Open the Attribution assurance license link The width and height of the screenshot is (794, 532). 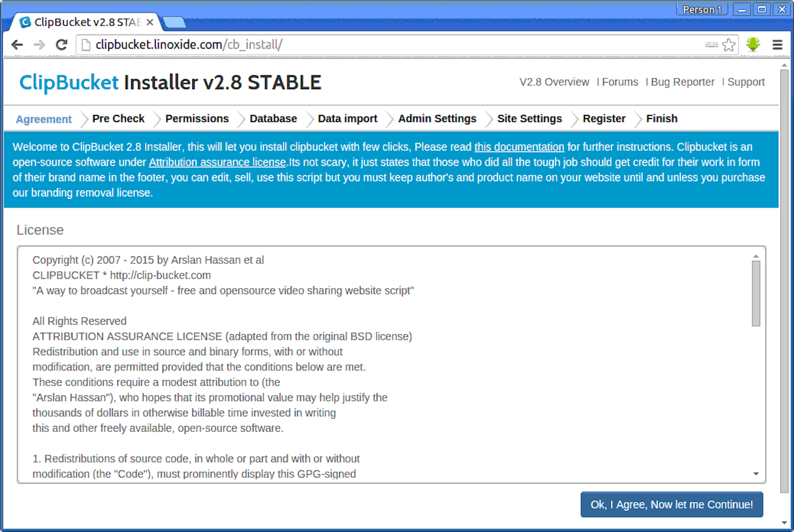pos(217,162)
